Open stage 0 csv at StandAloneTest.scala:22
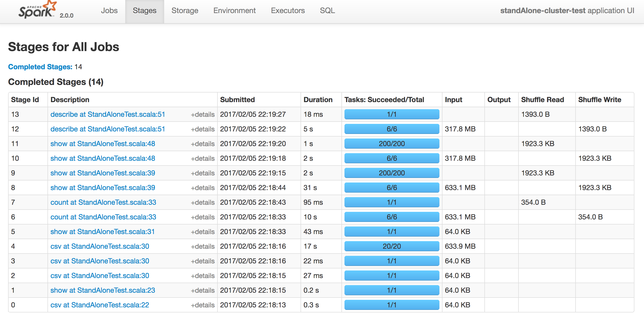Image resolution: width=644 pixels, height=319 pixels. [100, 305]
